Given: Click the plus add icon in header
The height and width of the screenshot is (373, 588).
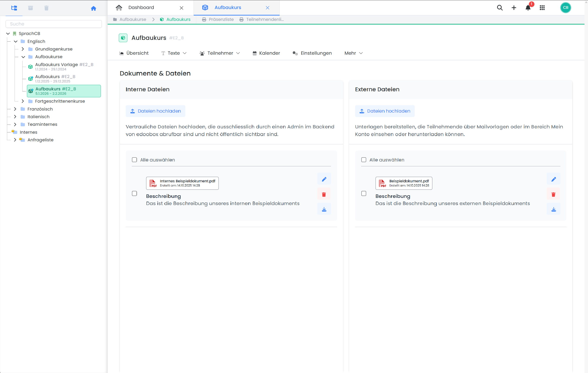Looking at the screenshot, I should pos(514,8).
